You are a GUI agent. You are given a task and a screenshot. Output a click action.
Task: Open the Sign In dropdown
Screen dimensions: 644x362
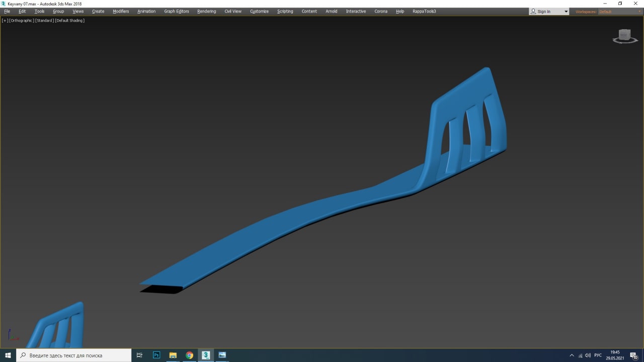tap(548, 12)
